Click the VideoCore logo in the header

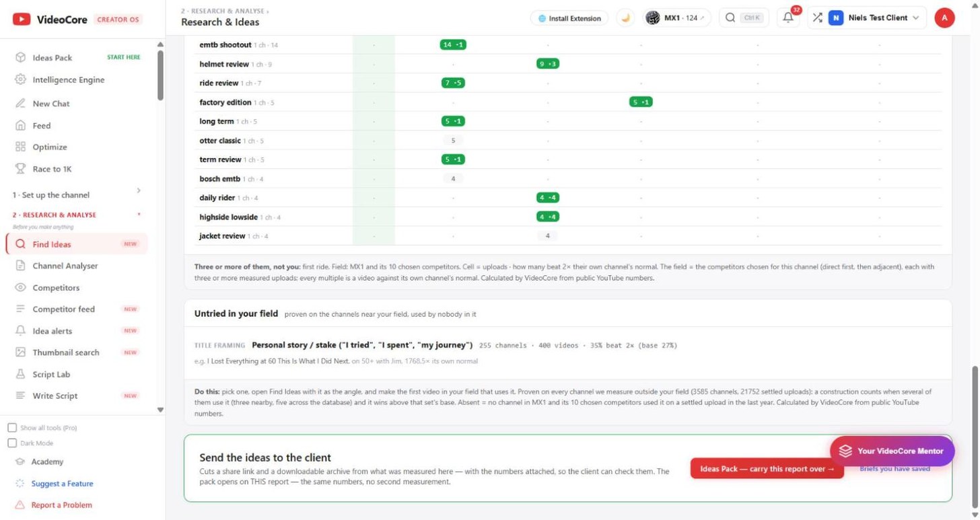click(x=50, y=20)
